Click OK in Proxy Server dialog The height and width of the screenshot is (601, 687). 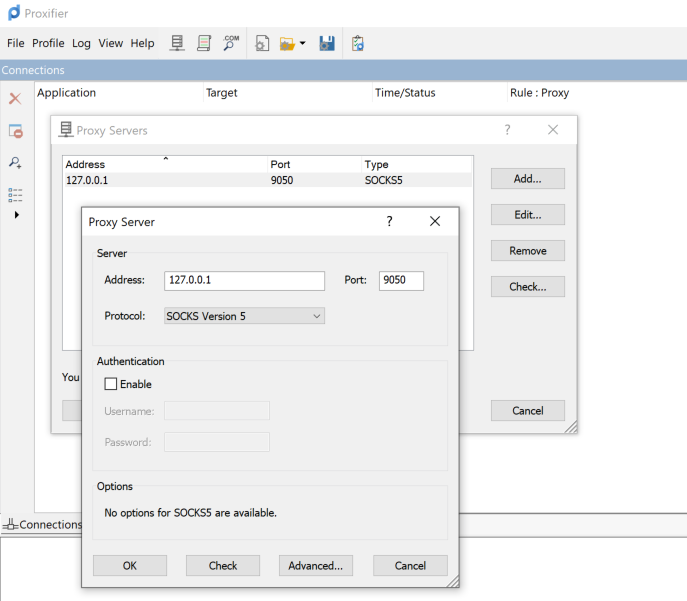[130, 566]
